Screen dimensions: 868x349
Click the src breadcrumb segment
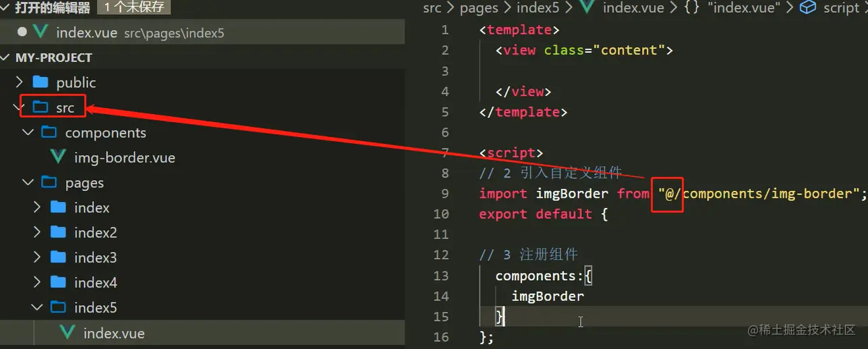pos(432,7)
